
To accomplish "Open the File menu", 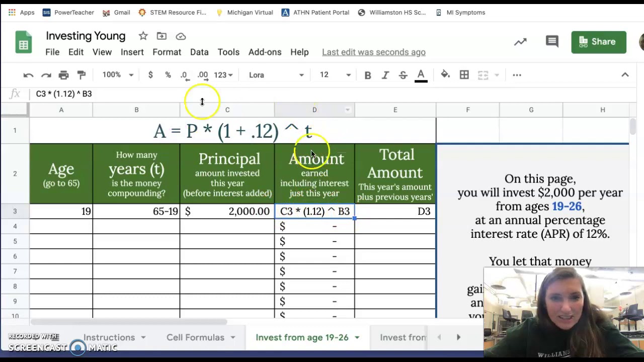I will coord(52,52).
